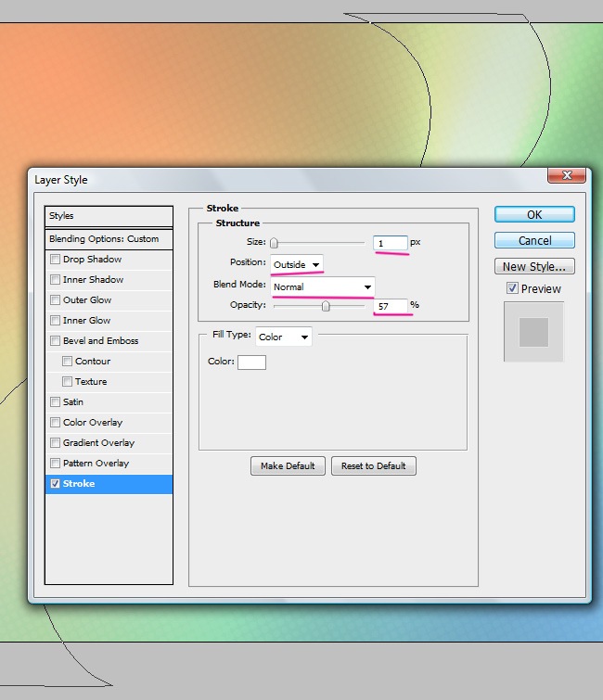The height and width of the screenshot is (700, 603).
Task: Uncheck the Stroke effect checkbox
Action: tap(56, 484)
